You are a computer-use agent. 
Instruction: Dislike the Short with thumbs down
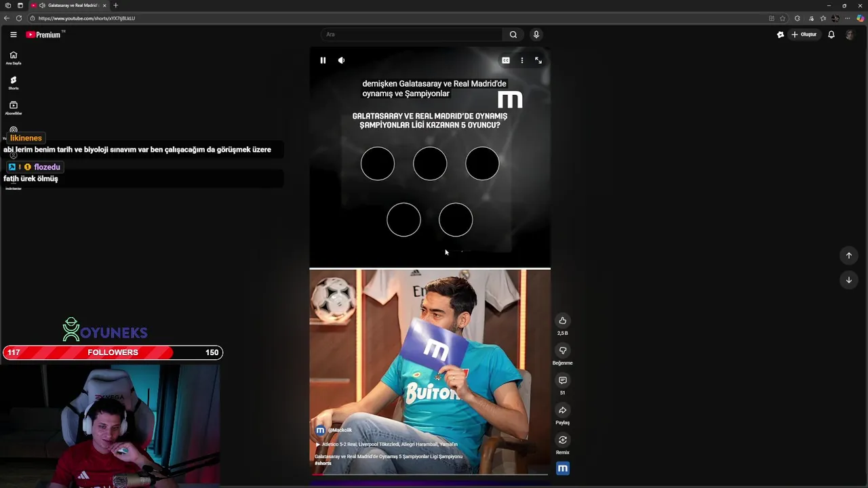[562, 350]
